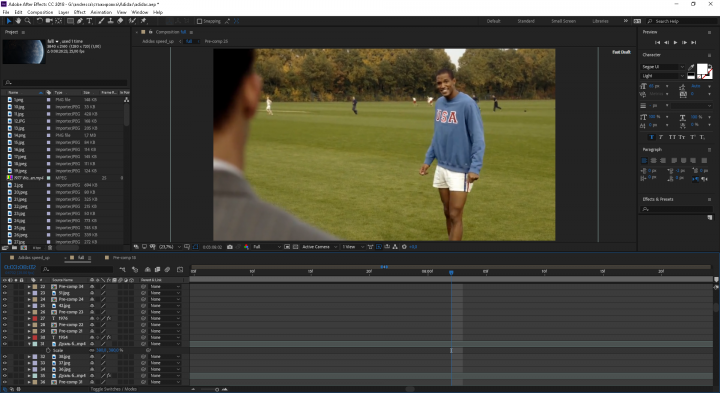Select the Roto Brush tool
The image size is (720, 393).
pos(132,21)
